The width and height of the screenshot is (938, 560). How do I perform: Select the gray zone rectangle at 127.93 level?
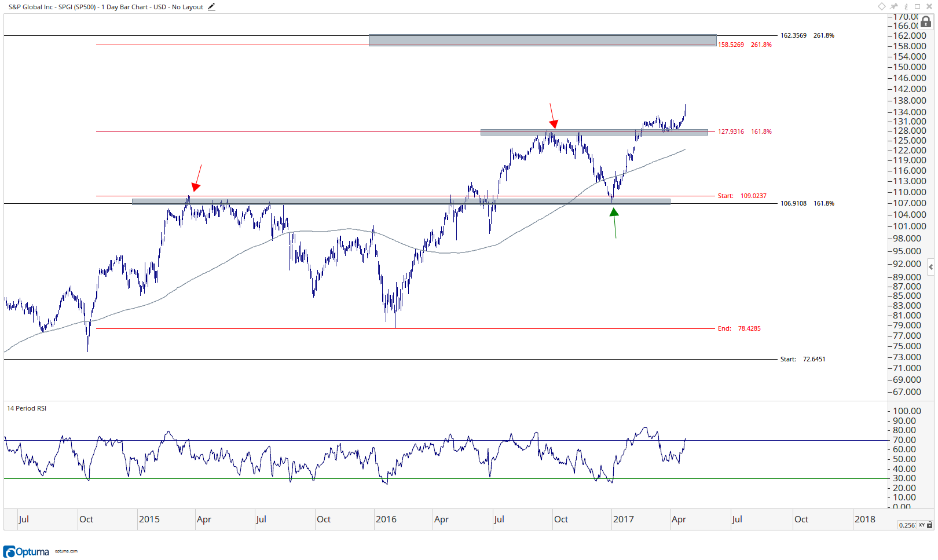tap(594, 132)
